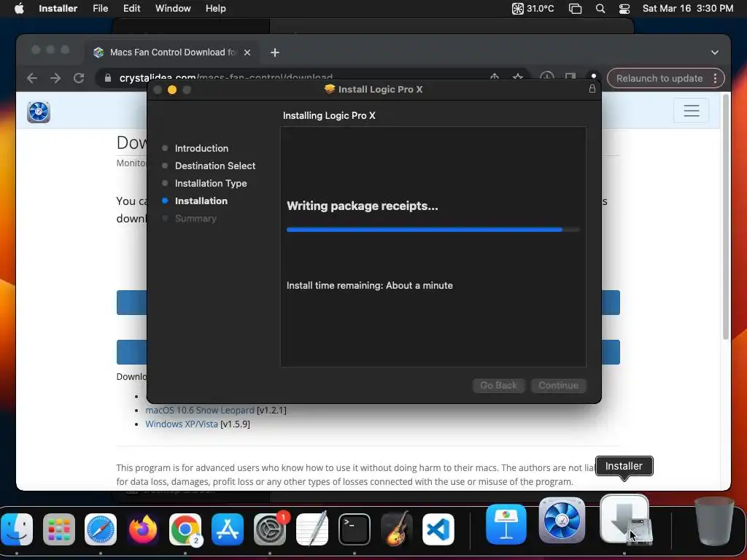
Task: Click the 'Writing package receipts...' status text
Action: [x=362, y=206]
